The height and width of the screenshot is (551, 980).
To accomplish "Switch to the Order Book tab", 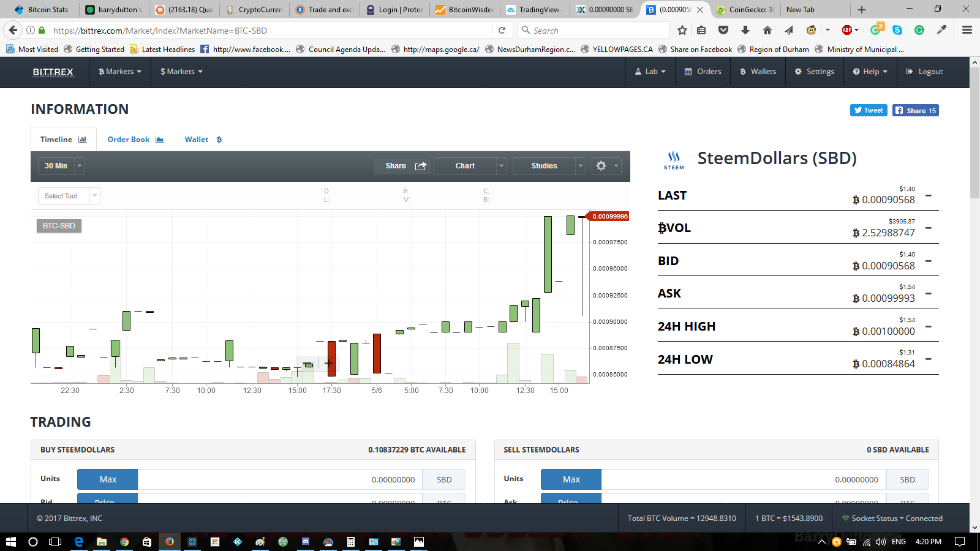I will 135,140.
